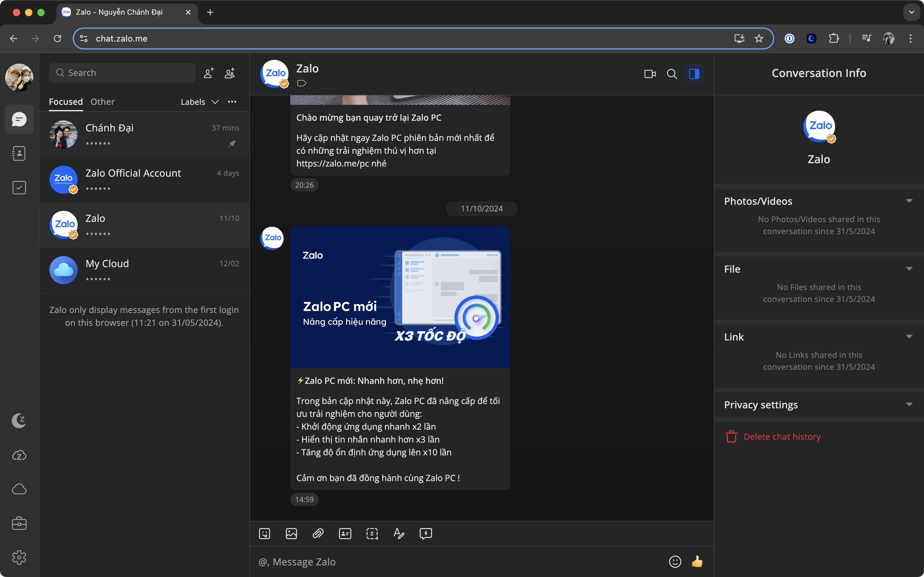
Task: Open the media control icon in Chrome toolbar
Action: [x=866, y=39]
